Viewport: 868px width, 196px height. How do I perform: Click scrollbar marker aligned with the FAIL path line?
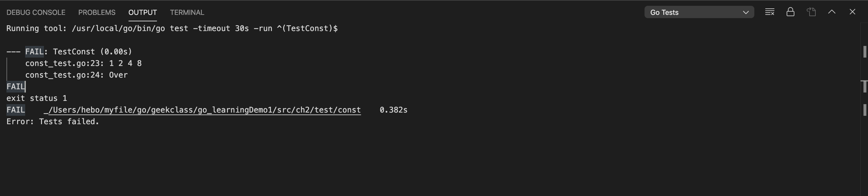click(865, 110)
